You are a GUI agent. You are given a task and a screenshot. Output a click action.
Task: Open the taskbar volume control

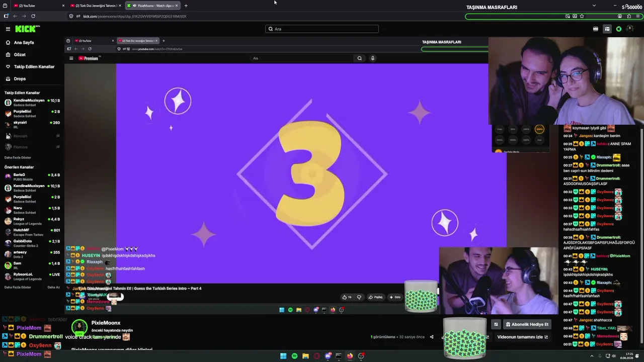(614, 356)
